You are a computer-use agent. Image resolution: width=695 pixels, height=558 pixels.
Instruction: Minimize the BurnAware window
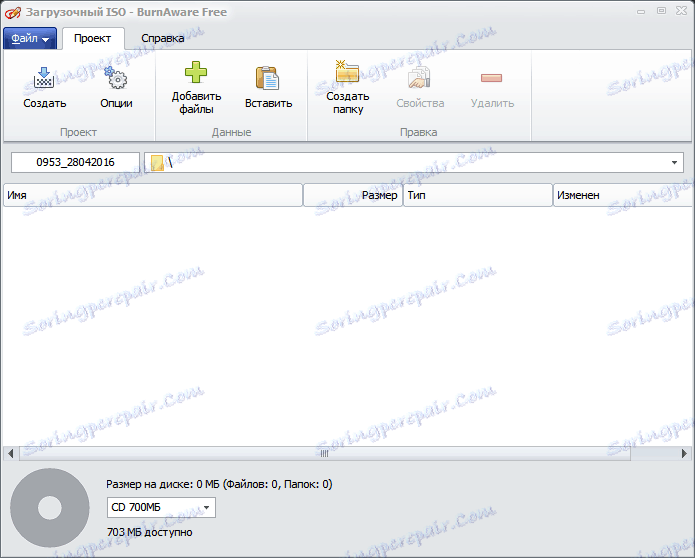[641, 12]
